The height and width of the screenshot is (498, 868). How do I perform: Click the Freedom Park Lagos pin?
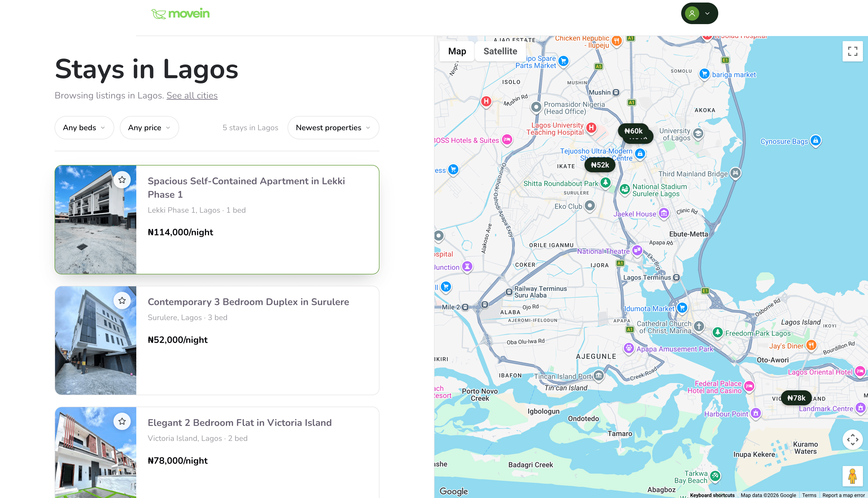tap(717, 333)
